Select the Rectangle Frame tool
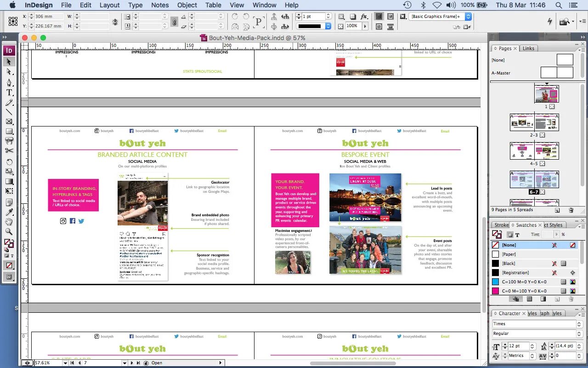This screenshot has width=588, height=368. (x=9, y=121)
